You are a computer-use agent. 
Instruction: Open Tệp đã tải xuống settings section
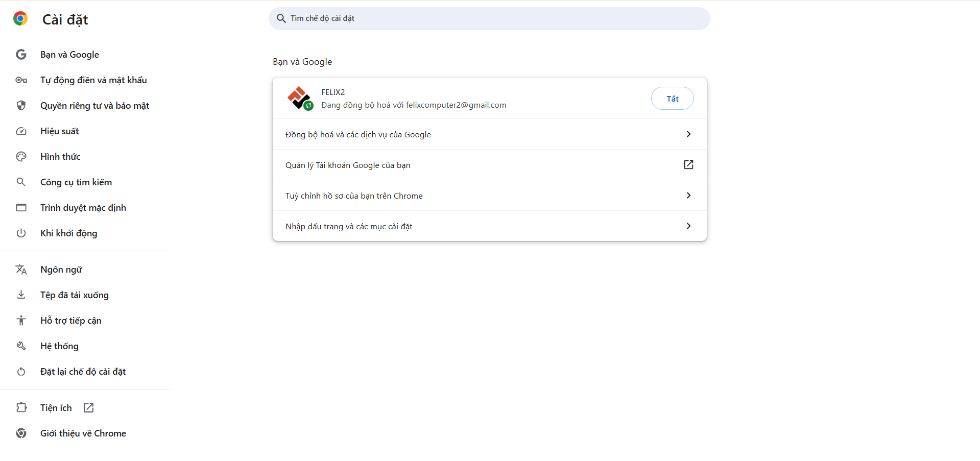click(x=75, y=295)
